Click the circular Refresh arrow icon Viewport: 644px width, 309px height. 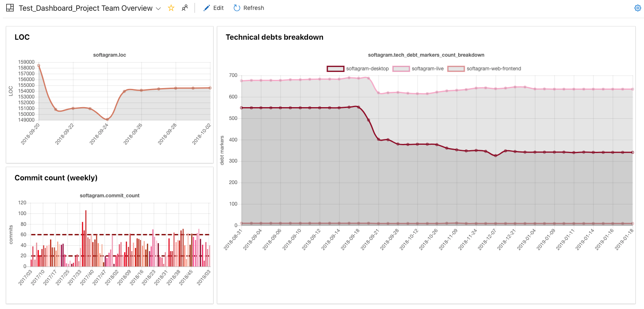click(237, 8)
